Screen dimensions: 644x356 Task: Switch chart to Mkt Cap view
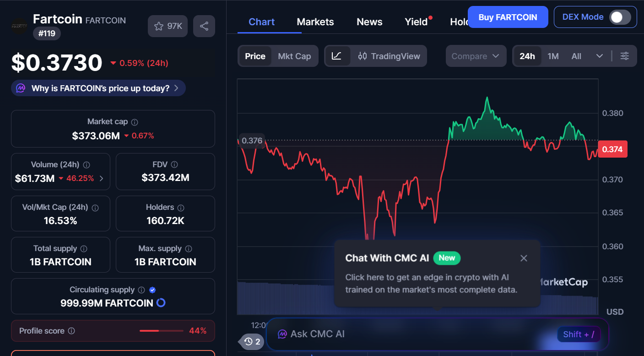tap(294, 55)
